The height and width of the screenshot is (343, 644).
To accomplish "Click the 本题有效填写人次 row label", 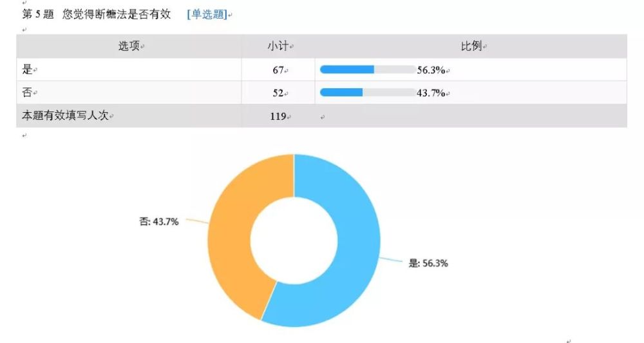I will point(65,115).
